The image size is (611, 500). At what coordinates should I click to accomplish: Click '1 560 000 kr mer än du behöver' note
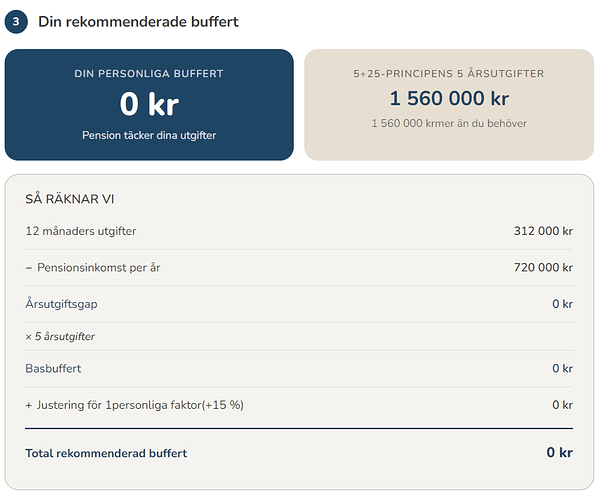click(x=449, y=124)
